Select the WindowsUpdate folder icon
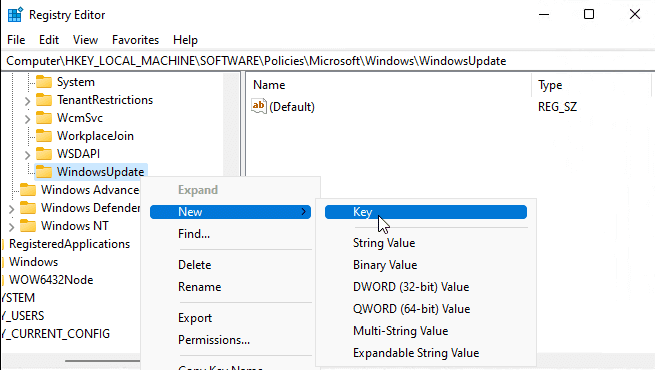The height and width of the screenshot is (370, 655). click(44, 172)
